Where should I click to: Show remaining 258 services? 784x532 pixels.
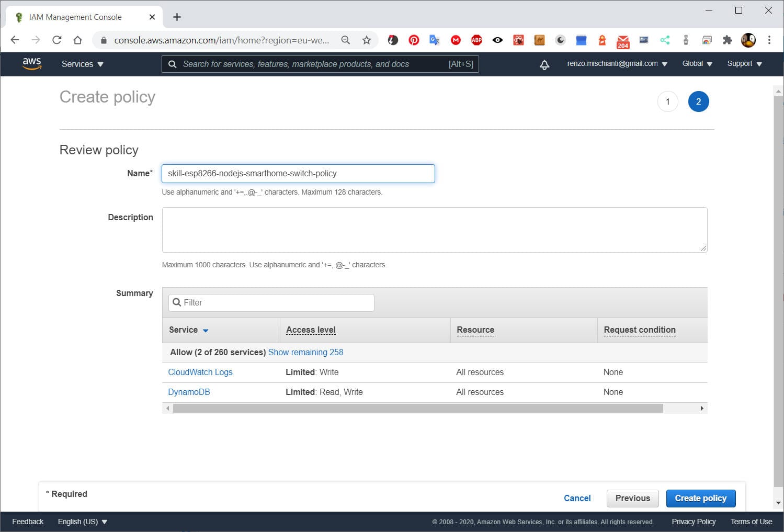click(x=305, y=352)
